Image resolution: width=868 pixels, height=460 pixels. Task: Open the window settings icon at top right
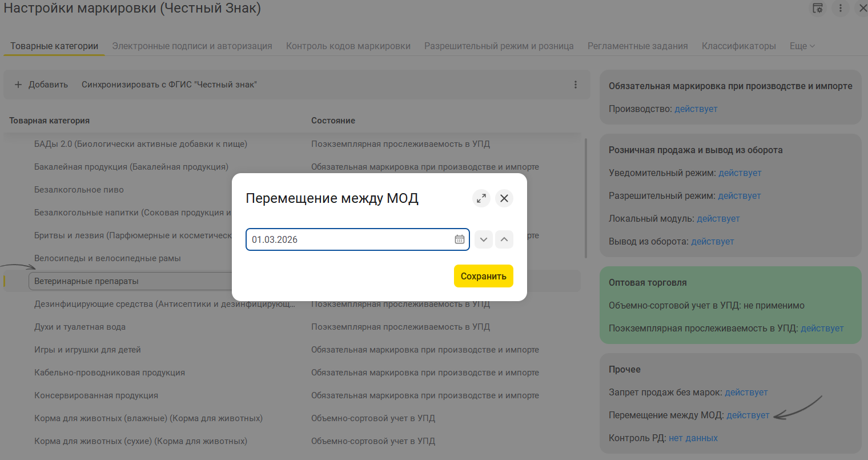pyautogui.click(x=818, y=8)
